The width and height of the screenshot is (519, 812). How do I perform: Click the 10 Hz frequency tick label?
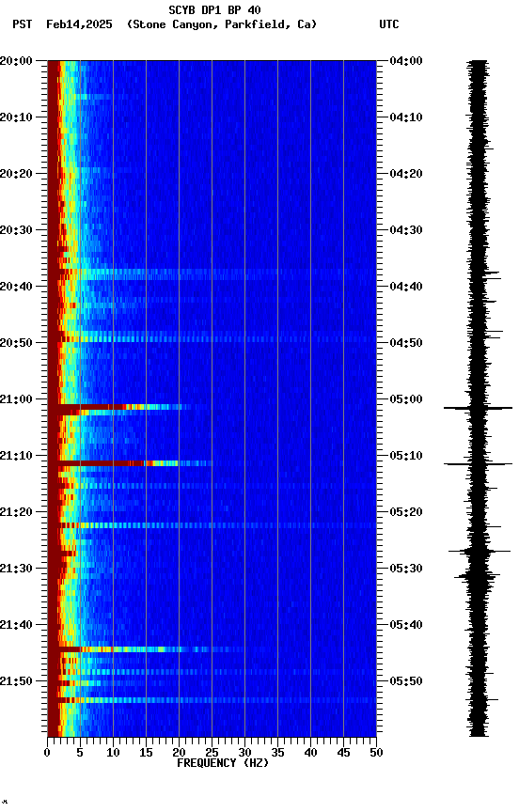tap(113, 753)
